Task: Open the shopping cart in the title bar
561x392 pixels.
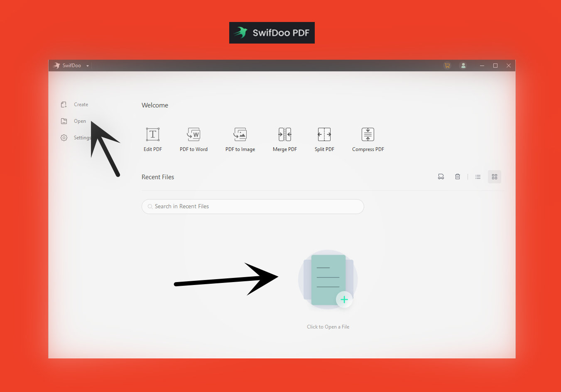Action: [447, 66]
